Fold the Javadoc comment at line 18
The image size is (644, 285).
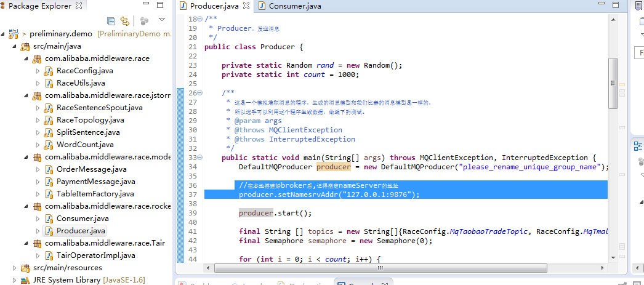[200, 19]
